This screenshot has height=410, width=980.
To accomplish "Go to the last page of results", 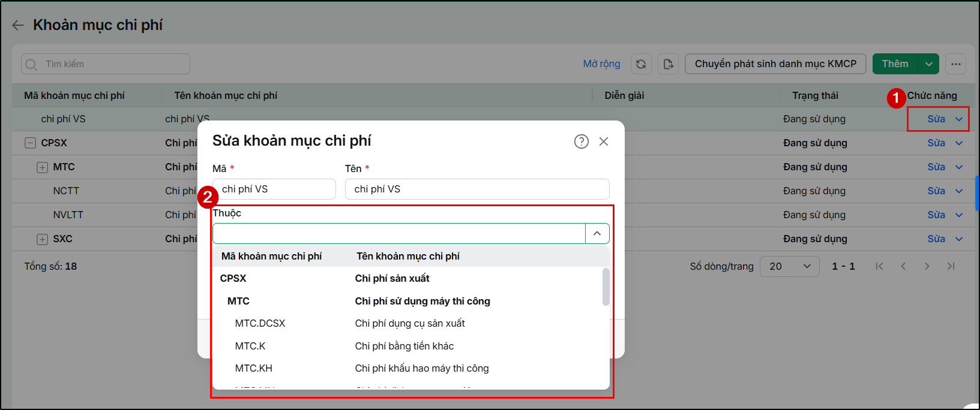I will [x=951, y=266].
